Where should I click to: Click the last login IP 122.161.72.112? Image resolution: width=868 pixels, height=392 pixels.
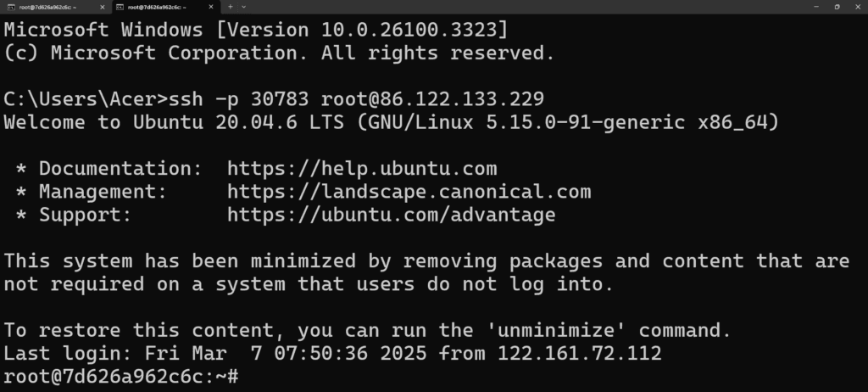tap(579, 352)
